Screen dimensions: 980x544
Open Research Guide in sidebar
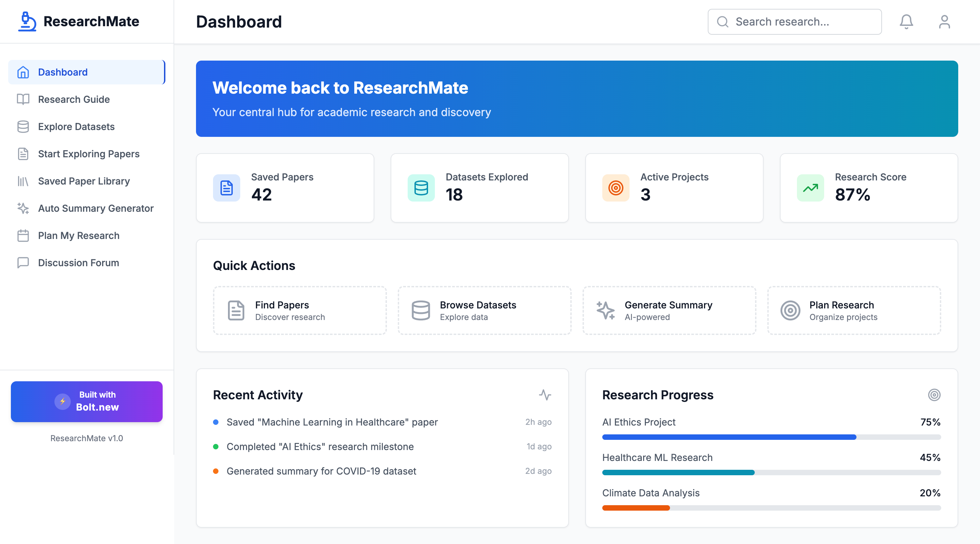click(x=74, y=99)
